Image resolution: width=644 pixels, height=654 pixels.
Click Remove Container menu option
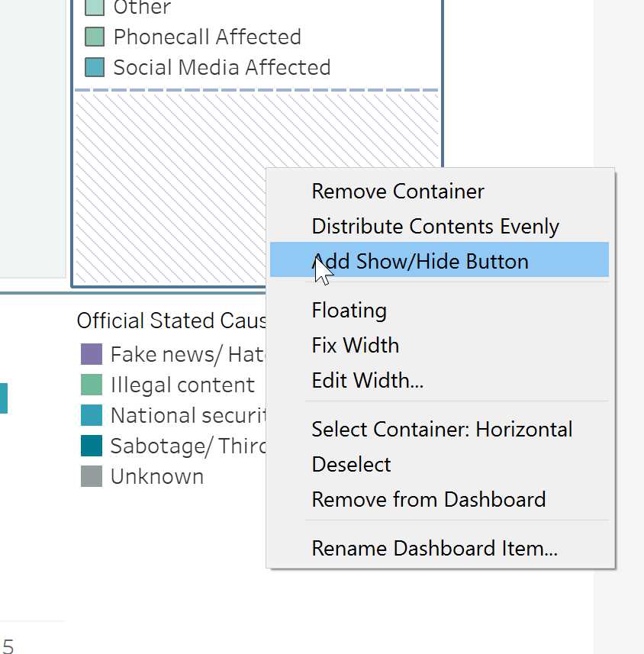pos(398,191)
